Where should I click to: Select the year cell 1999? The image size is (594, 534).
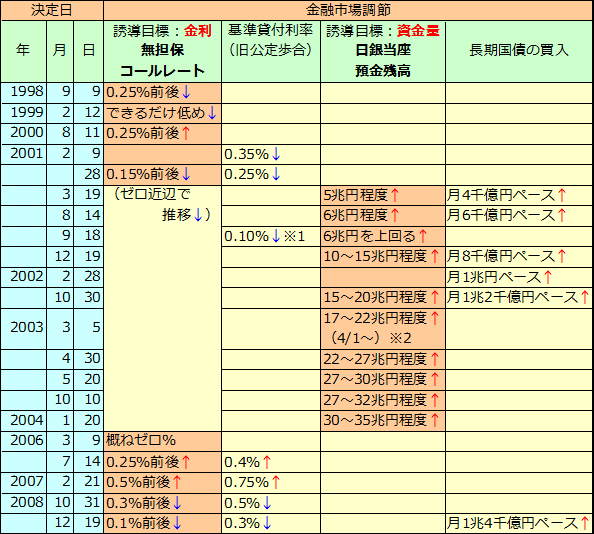(23, 113)
